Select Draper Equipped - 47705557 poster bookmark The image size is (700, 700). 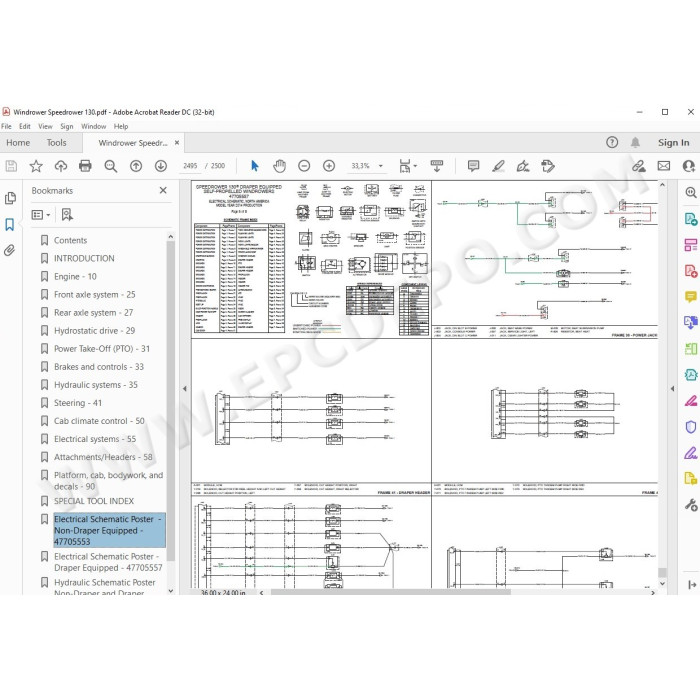click(108, 562)
